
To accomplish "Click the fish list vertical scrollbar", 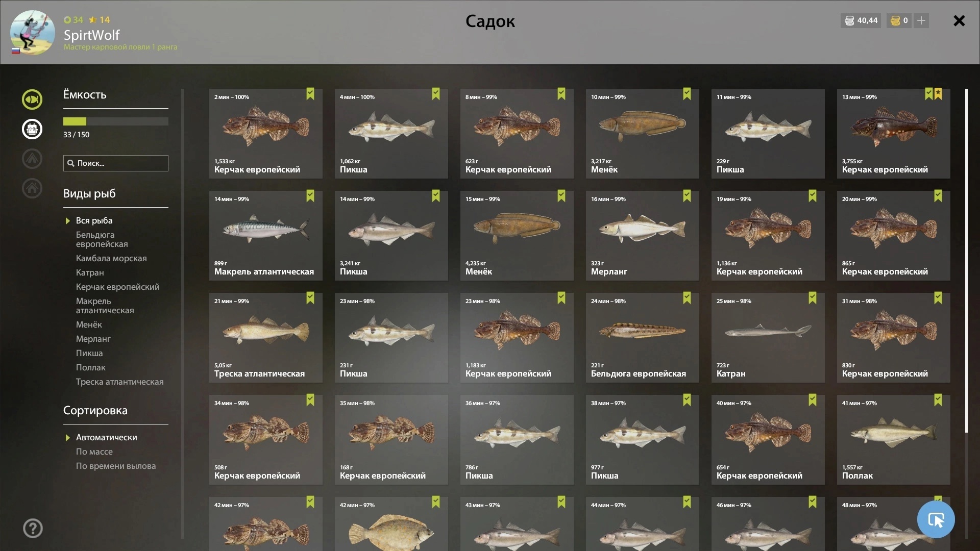I will (x=966, y=260).
